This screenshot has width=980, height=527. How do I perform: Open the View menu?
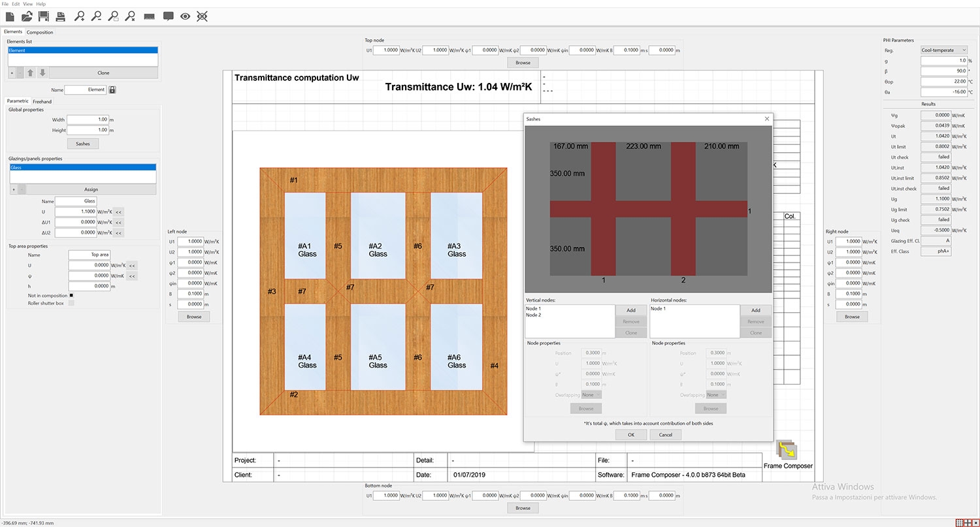coord(27,4)
